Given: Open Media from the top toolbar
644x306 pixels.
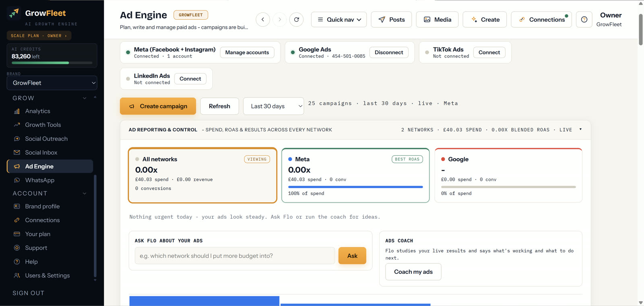Looking at the screenshot, I should click(x=437, y=19).
